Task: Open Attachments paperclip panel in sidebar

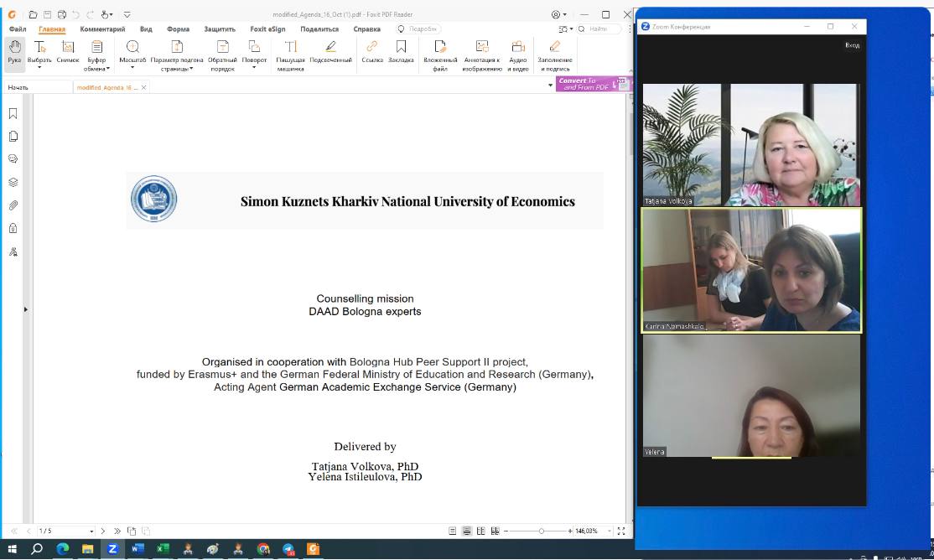Action: point(13,205)
